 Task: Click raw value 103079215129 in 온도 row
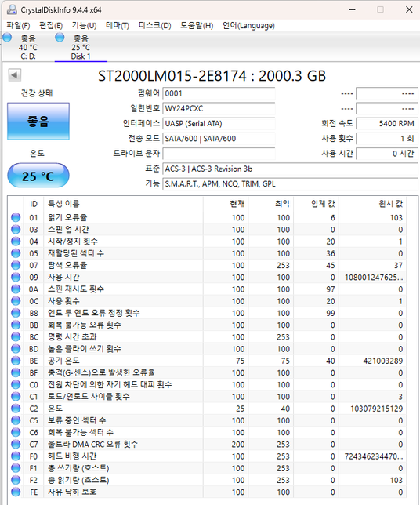coord(377,409)
